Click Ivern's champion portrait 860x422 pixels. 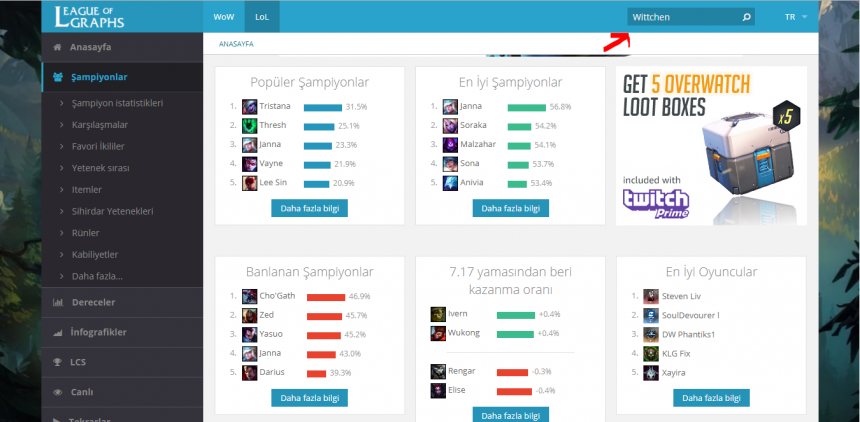coord(438,314)
